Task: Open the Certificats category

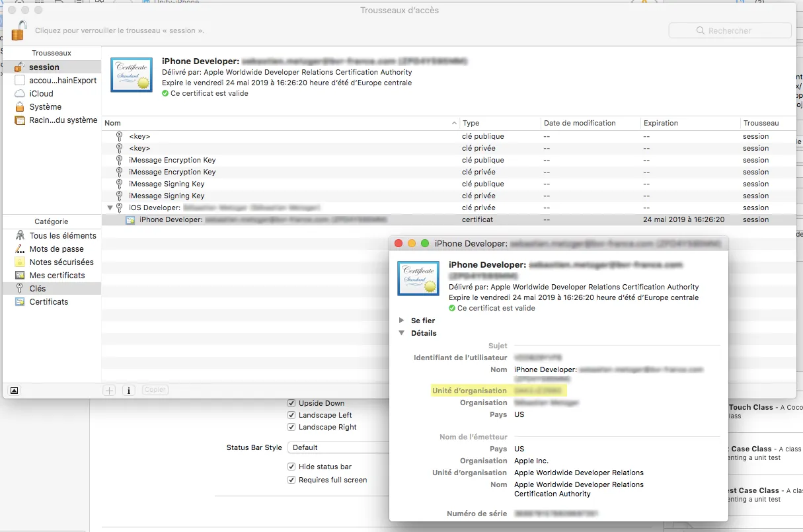Action: point(52,301)
